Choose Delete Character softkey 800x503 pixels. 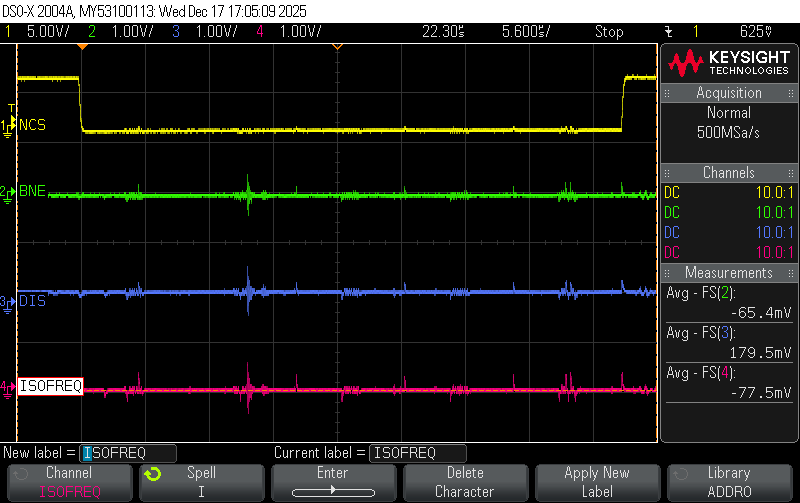click(x=465, y=483)
